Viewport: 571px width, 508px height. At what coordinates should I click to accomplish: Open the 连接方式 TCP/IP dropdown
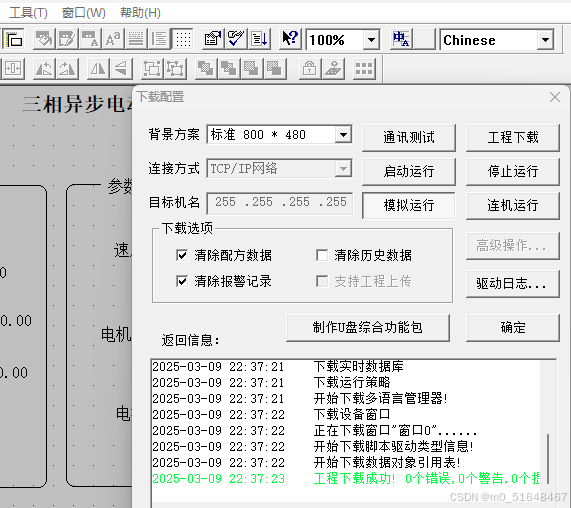pos(343,169)
